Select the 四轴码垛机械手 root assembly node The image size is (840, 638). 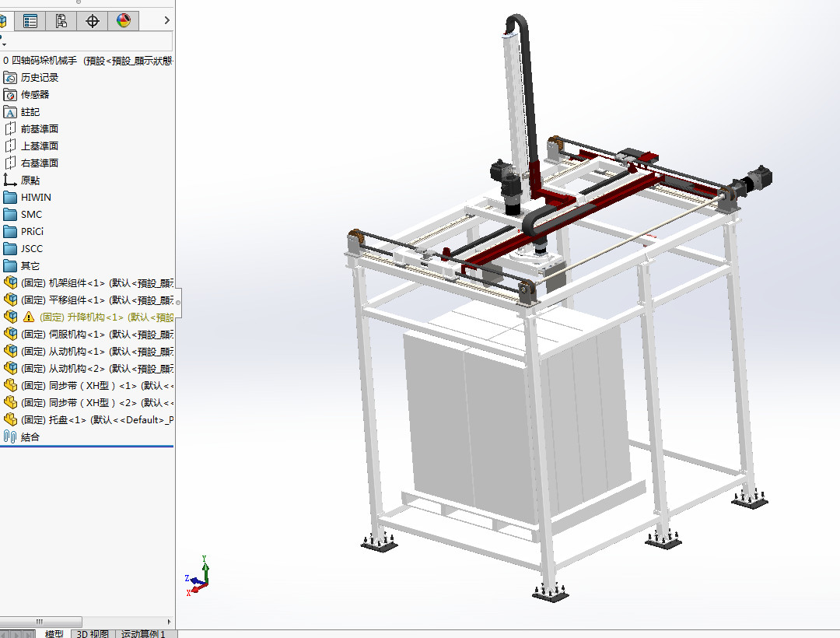(x=87, y=61)
